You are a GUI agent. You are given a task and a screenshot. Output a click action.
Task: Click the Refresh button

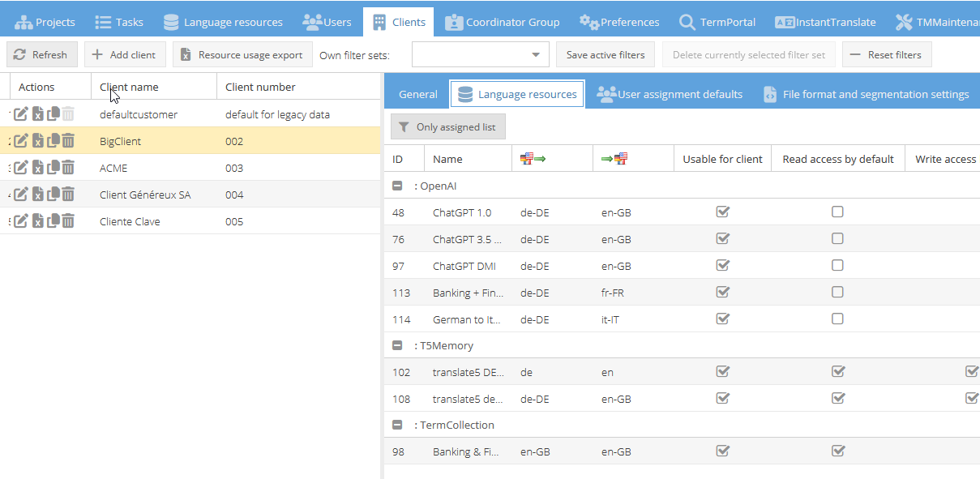tap(42, 55)
